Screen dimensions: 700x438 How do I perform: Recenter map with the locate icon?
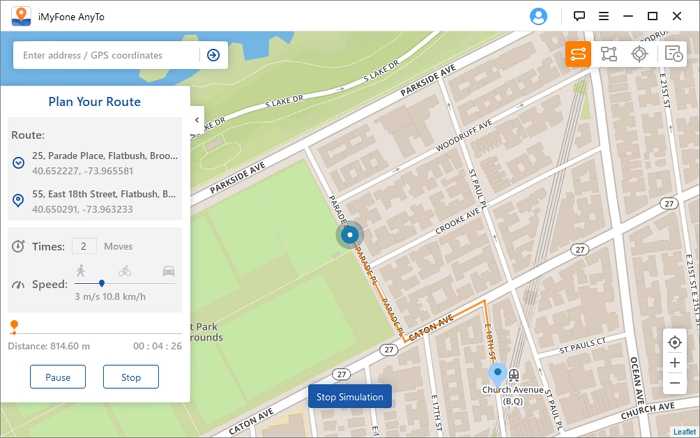pyautogui.click(x=675, y=342)
